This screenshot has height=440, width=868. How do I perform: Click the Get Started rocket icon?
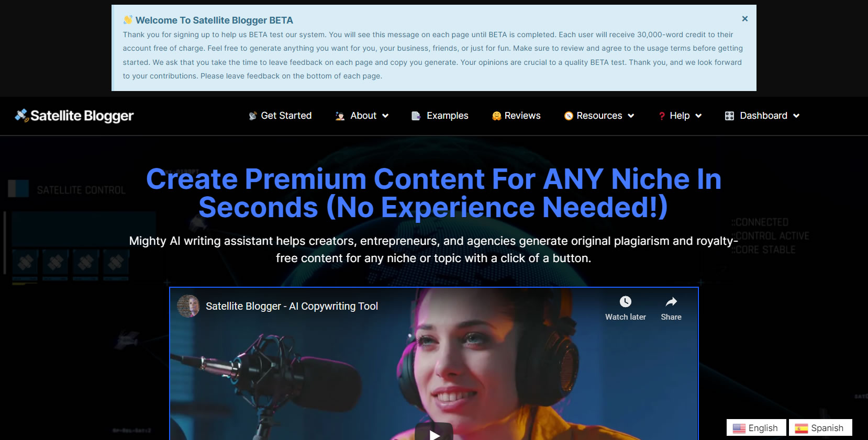tap(253, 116)
